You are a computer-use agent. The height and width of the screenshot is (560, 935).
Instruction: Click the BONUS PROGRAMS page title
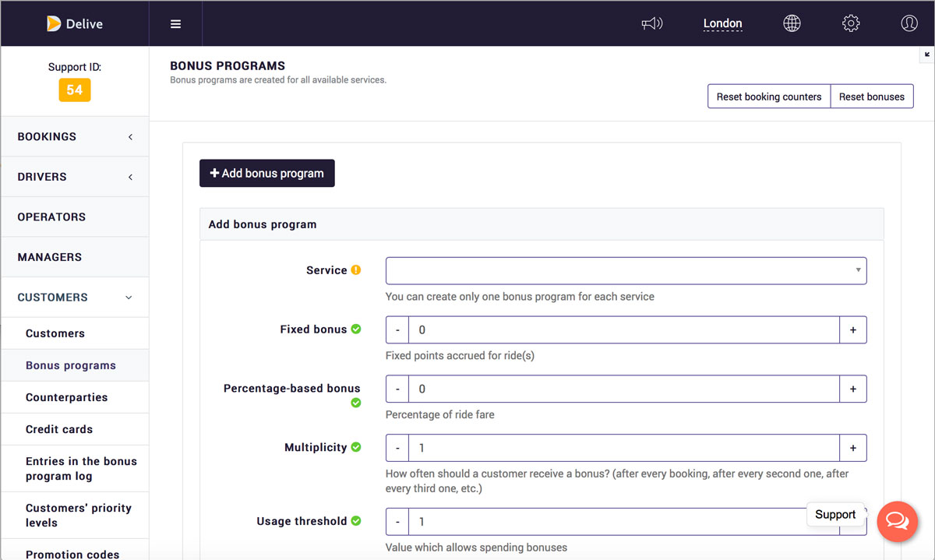[228, 66]
